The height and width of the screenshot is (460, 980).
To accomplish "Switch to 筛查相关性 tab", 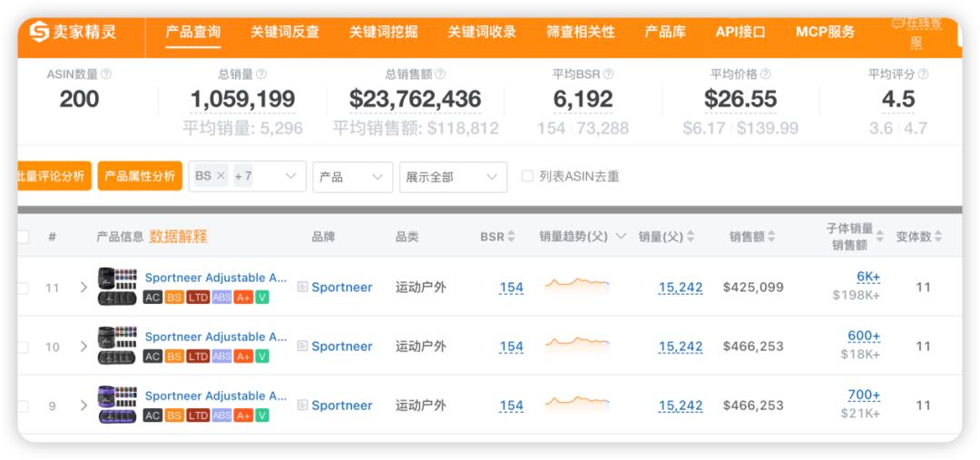I will click(581, 32).
